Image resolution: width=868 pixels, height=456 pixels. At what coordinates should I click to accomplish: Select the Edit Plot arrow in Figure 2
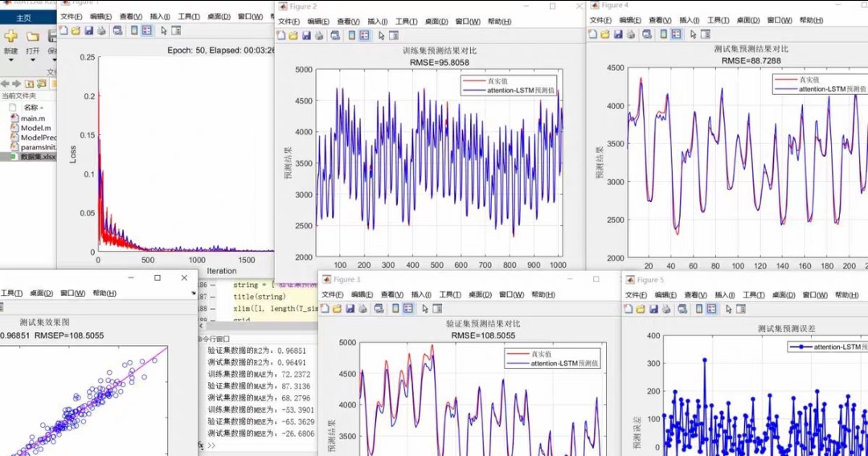click(x=382, y=35)
